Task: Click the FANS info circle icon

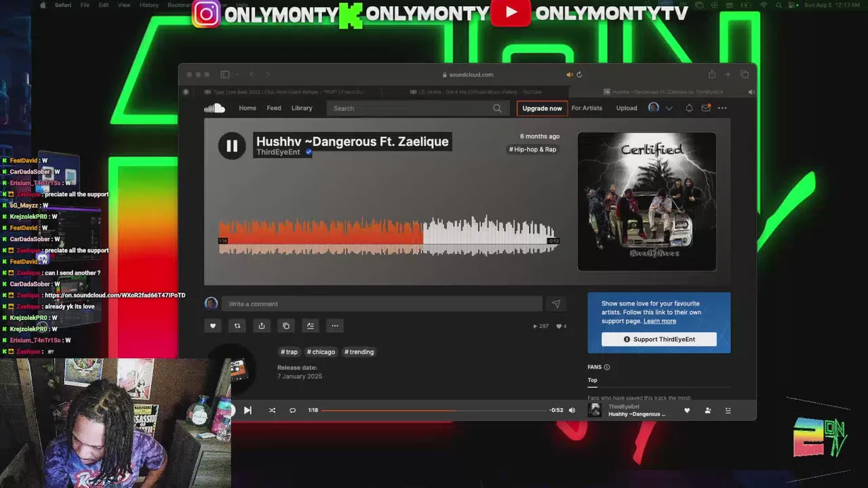Action: pos(607,367)
